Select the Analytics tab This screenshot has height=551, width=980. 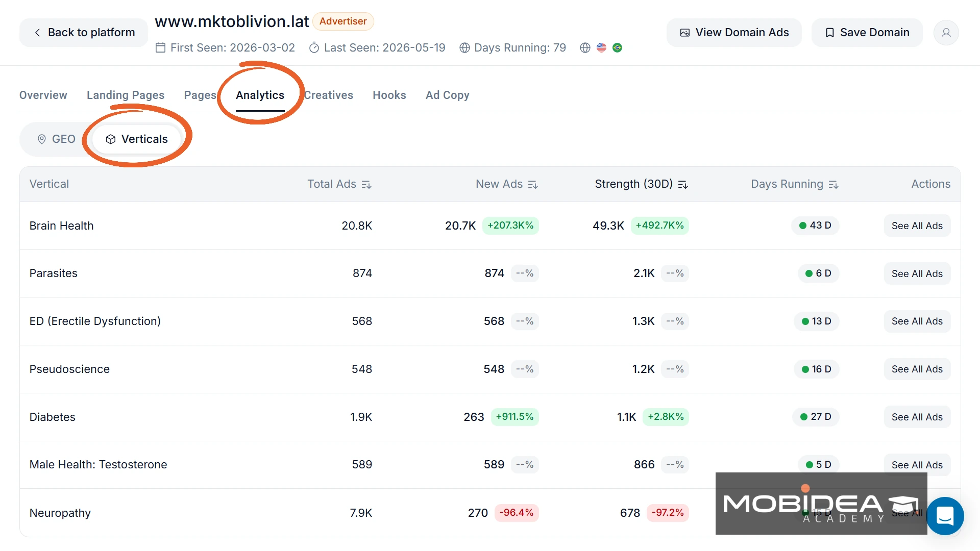pyautogui.click(x=260, y=95)
